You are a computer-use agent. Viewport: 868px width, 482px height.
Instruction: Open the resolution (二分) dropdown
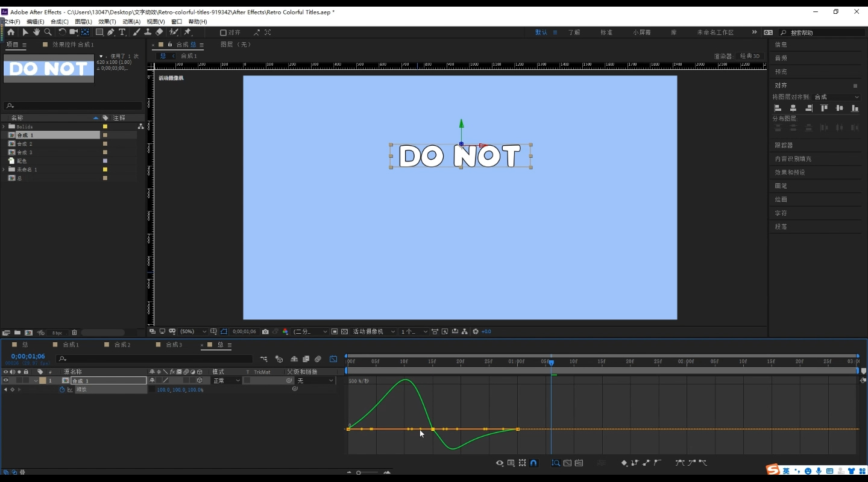click(310, 331)
